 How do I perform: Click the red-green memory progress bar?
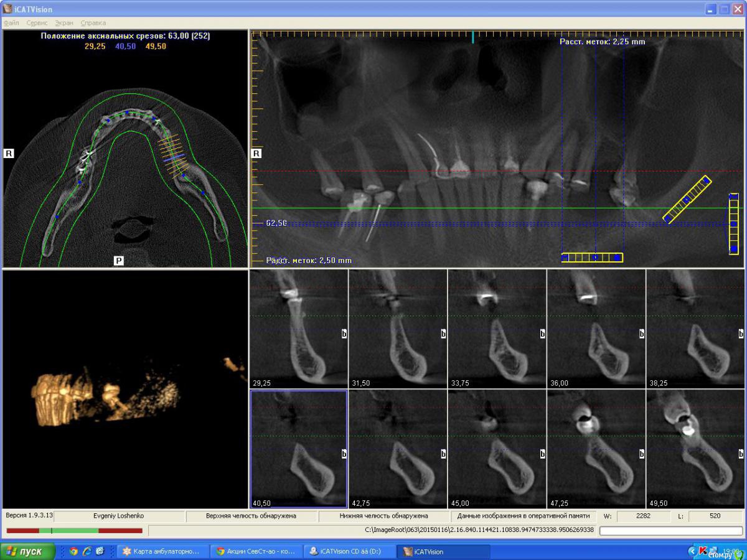pos(74,531)
